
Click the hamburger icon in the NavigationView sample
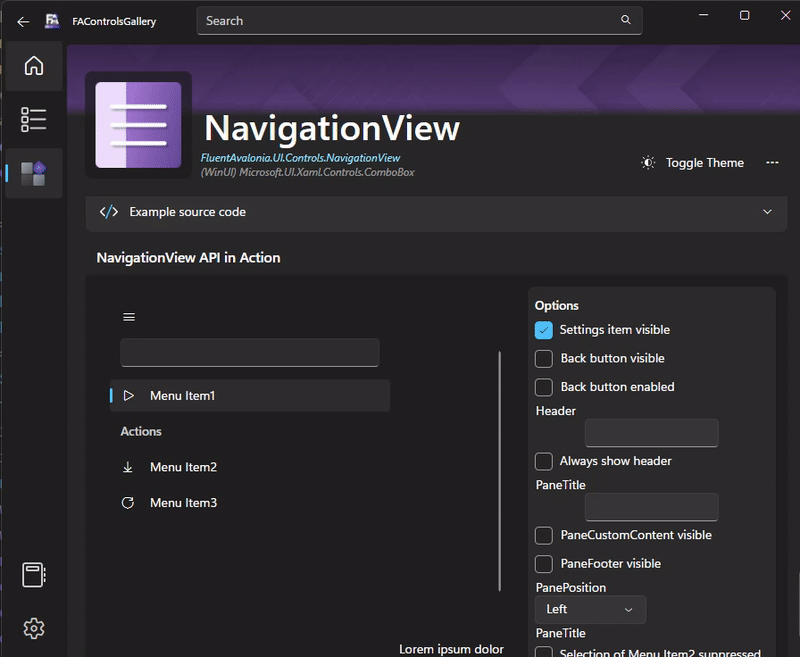128,316
